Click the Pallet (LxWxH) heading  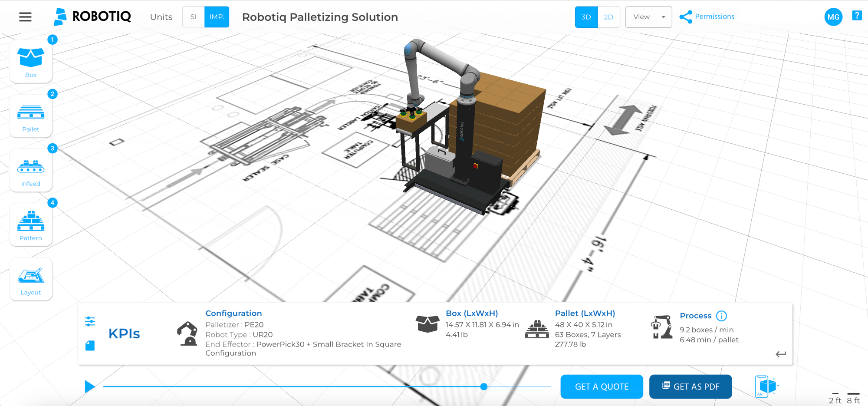585,313
